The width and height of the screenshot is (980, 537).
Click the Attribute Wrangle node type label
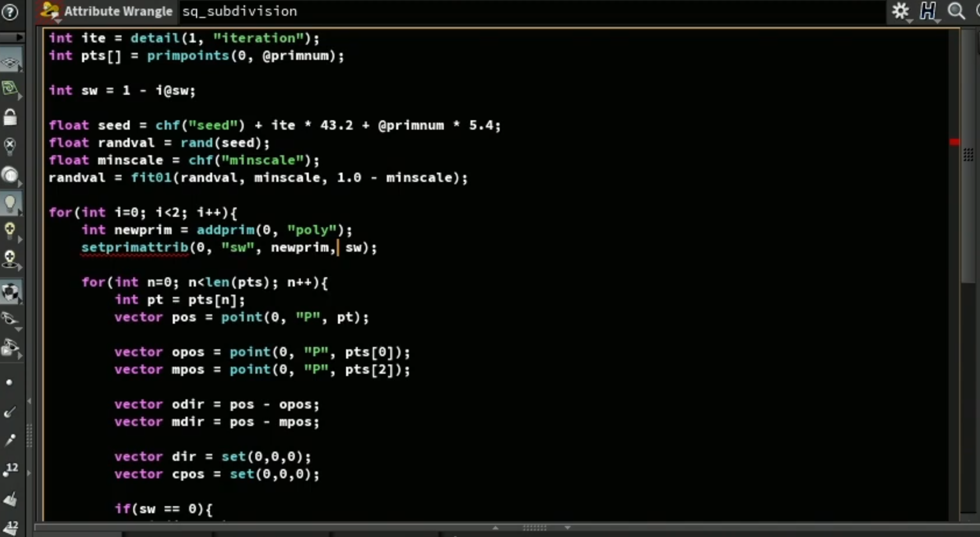(118, 11)
